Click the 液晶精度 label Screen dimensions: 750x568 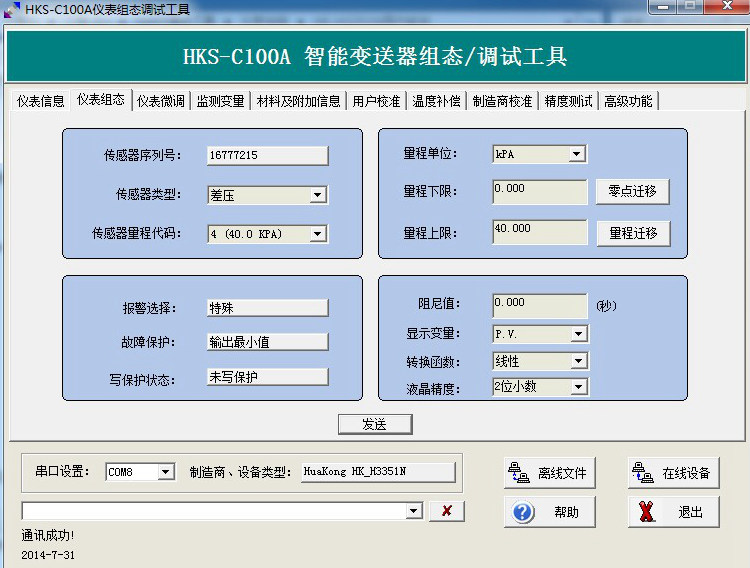433,389
